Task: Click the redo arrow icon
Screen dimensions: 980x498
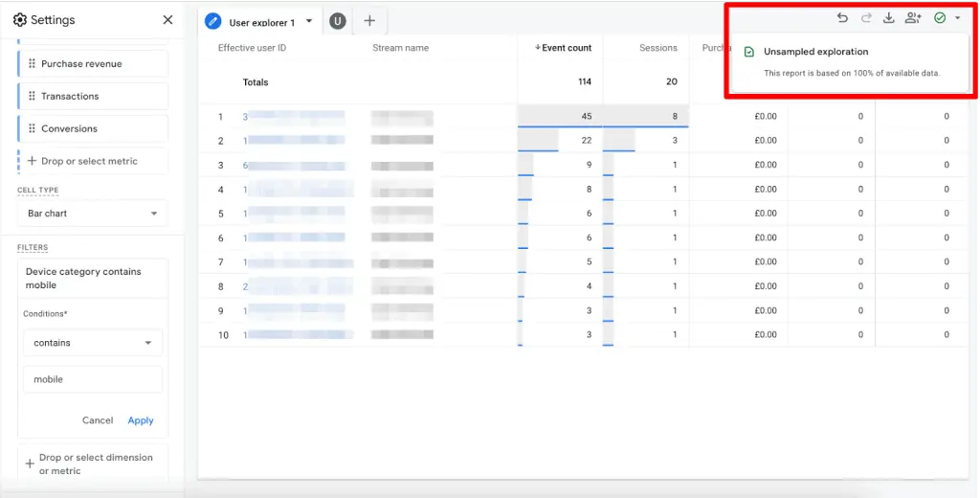Action: (x=866, y=18)
